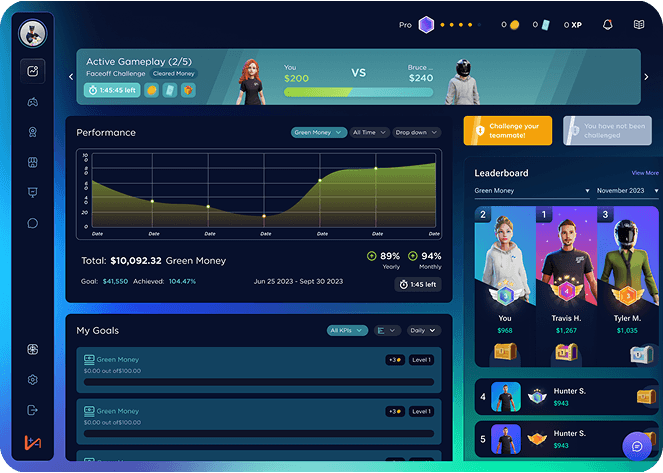Open the floating chat bubble button

point(637,446)
